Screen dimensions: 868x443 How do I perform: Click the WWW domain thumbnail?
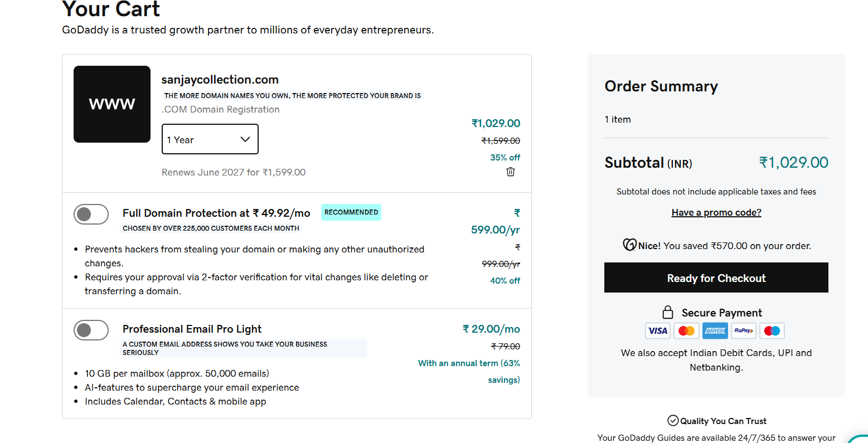[112, 104]
